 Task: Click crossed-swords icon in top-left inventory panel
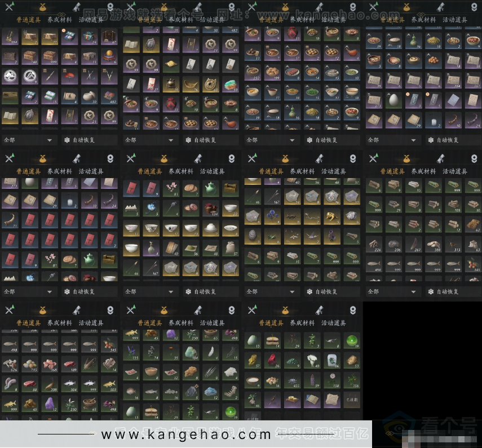(9, 7)
